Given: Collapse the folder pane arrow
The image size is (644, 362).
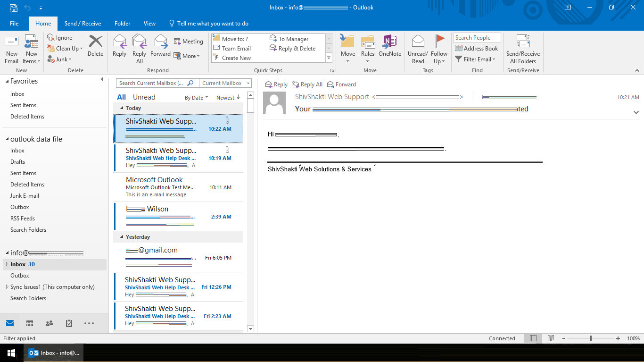Looking at the screenshot, I should 102,79.
